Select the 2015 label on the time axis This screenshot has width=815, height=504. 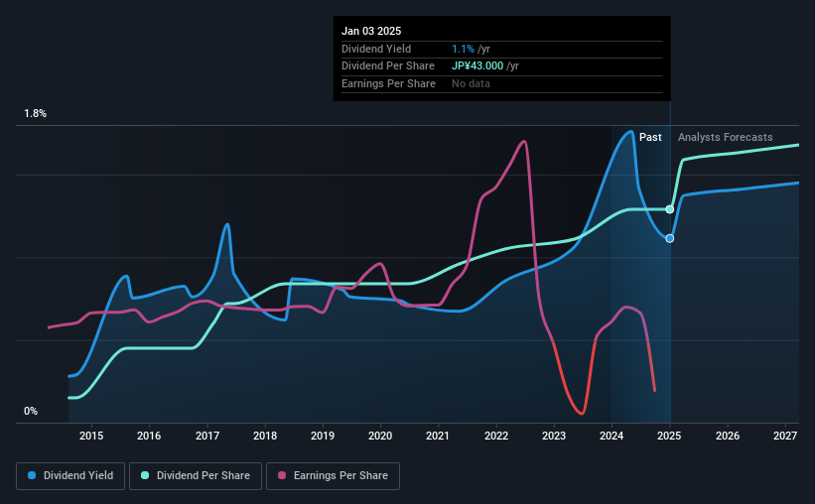[x=91, y=436]
